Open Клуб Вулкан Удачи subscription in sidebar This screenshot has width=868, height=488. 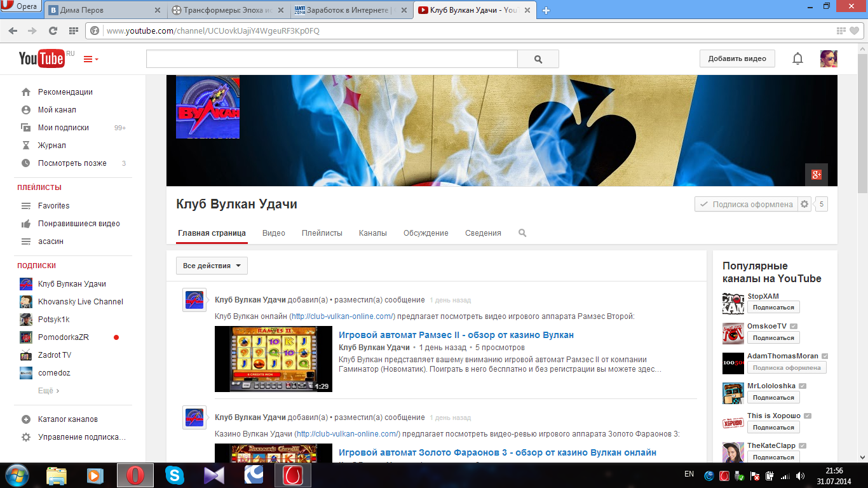pos(72,284)
